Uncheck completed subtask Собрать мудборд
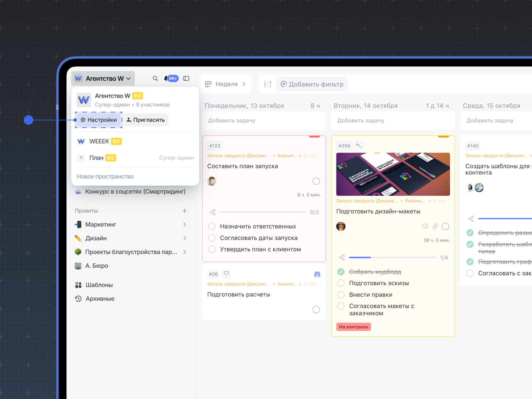 click(341, 272)
